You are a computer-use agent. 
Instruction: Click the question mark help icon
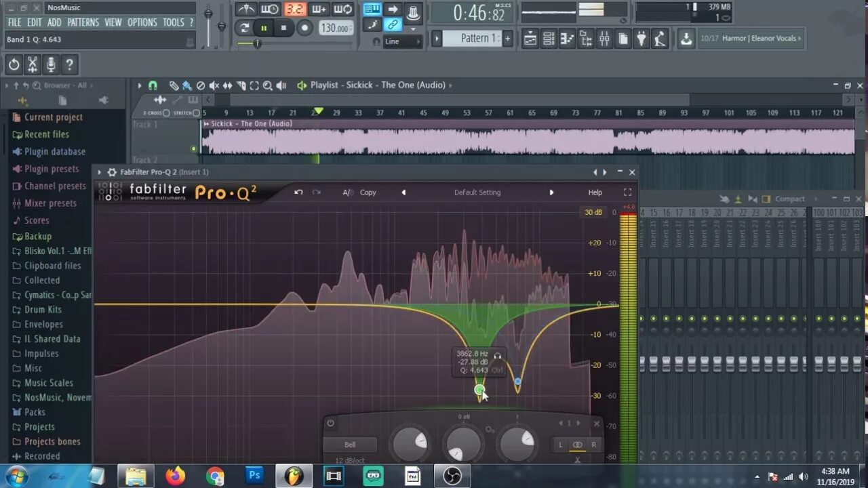point(68,65)
